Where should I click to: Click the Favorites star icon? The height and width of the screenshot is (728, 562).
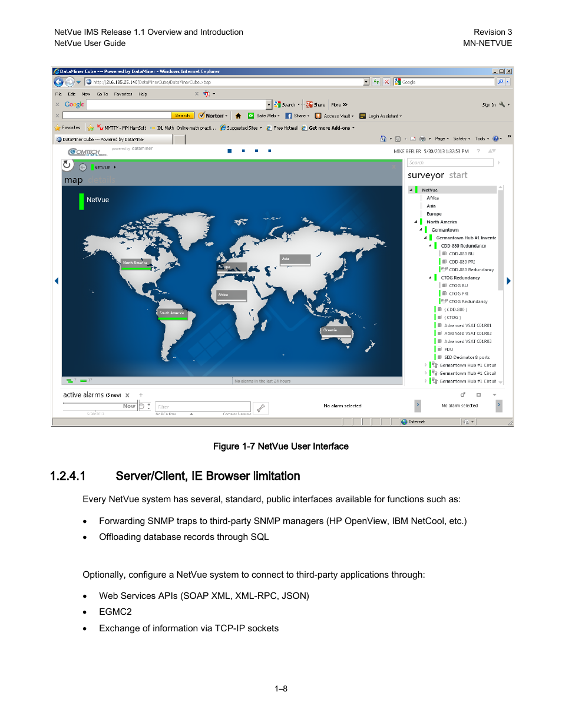tap(58, 128)
